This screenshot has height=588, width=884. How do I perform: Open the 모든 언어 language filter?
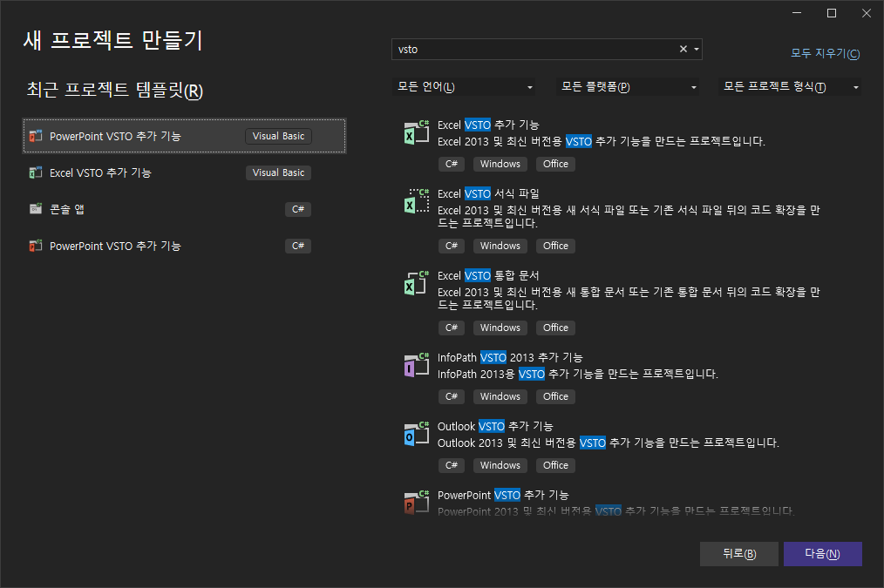(464, 87)
